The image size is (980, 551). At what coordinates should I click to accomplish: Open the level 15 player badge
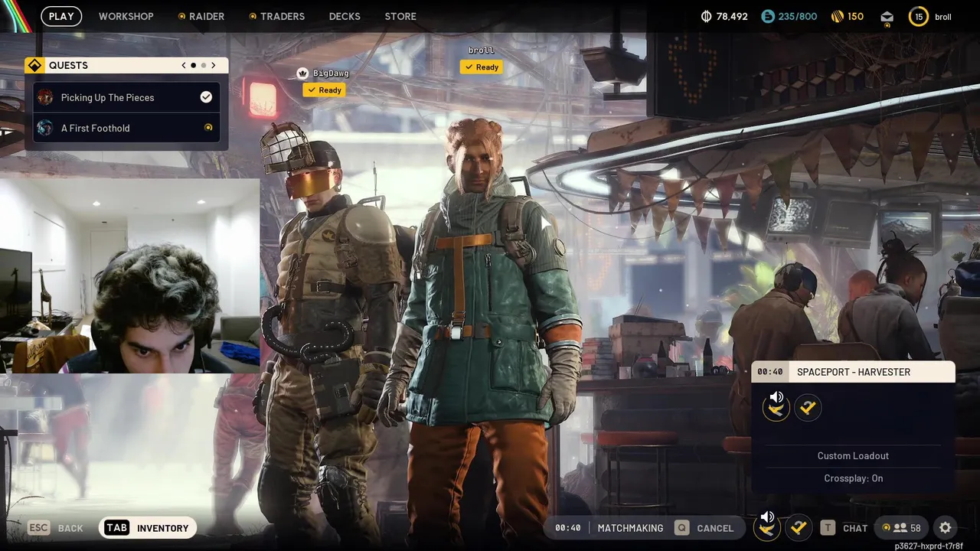(918, 16)
